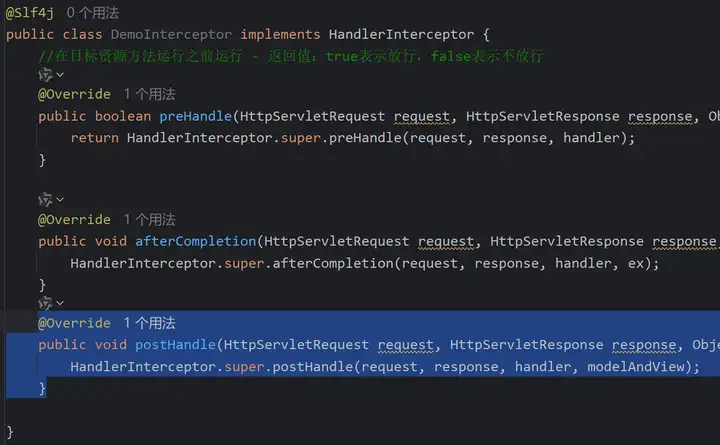This screenshot has width=720, height=445.
Task: Click the AI assistant icon above preHandle
Action: [x=45, y=75]
